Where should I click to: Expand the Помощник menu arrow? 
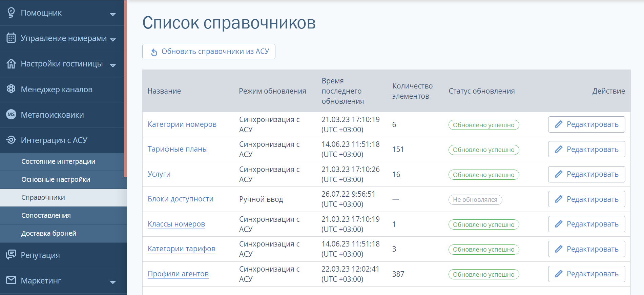[113, 14]
